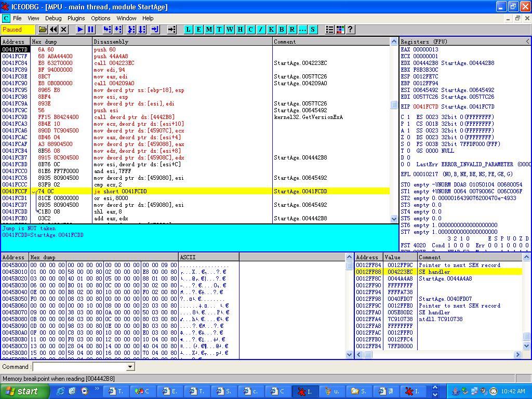The image size is (532, 399).
Task: Click the ASCII column header in dump pane
Action: (209, 257)
